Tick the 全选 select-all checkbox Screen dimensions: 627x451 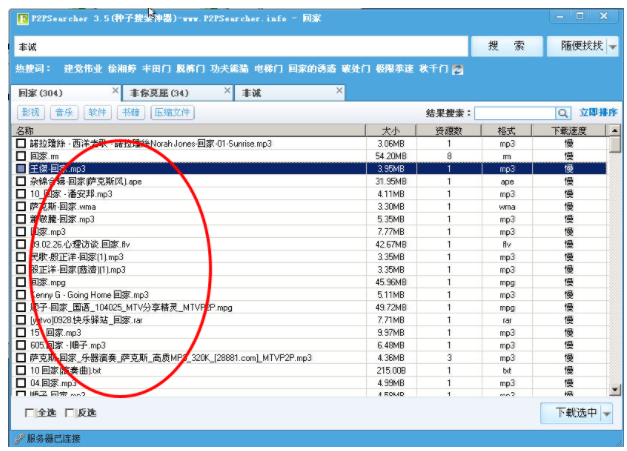29,412
